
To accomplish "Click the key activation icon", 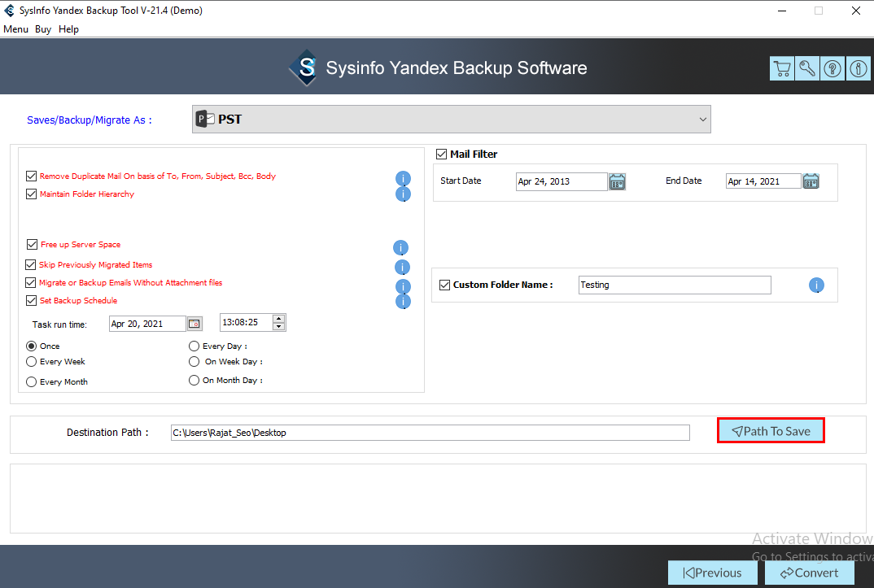I will click(x=807, y=68).
